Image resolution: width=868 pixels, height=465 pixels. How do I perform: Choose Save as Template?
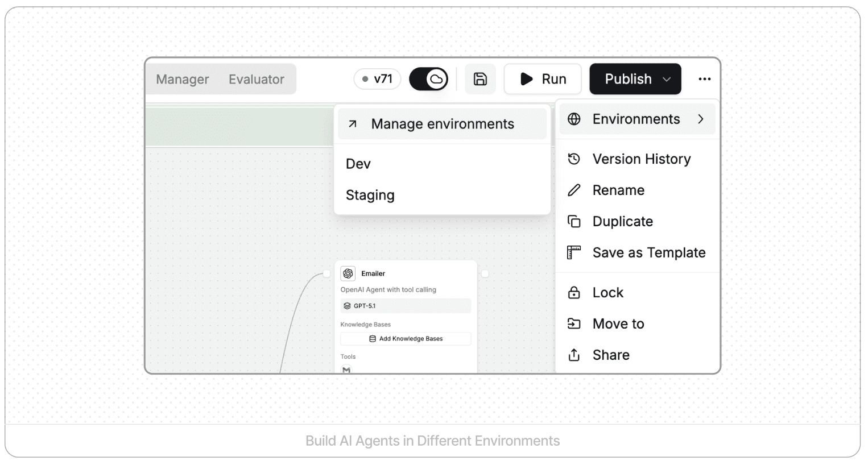(637, 253)
